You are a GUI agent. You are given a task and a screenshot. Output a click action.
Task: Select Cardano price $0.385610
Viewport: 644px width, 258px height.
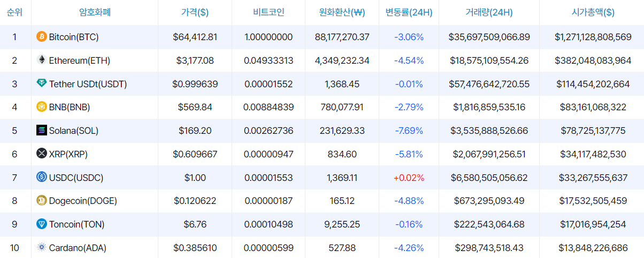[x=195, y=248]
